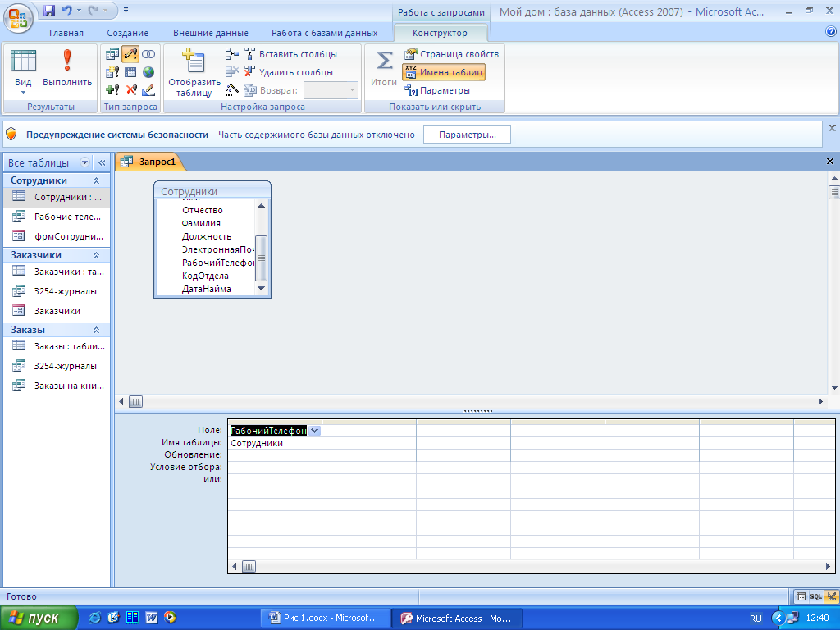Open the Внешние данные tab

[211, 33]
